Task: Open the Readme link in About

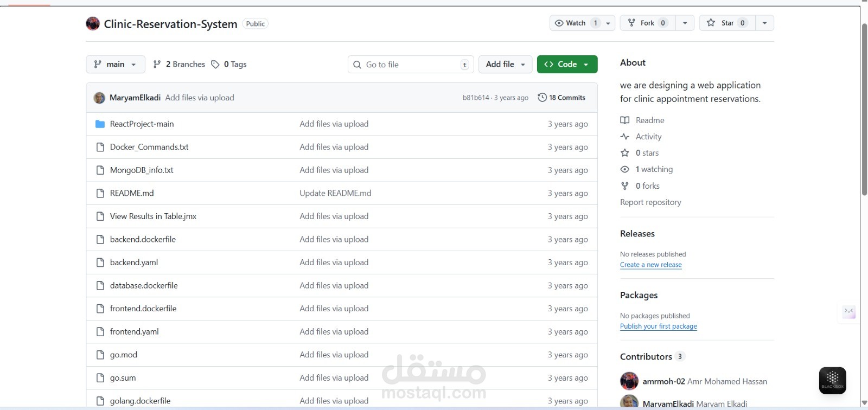Action: pyautogui.click(x=650, y=120)
